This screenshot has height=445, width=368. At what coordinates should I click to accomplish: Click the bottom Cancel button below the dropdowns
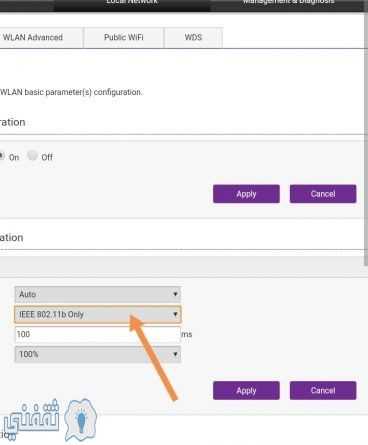pyautogui.click(x=323, y=390)
